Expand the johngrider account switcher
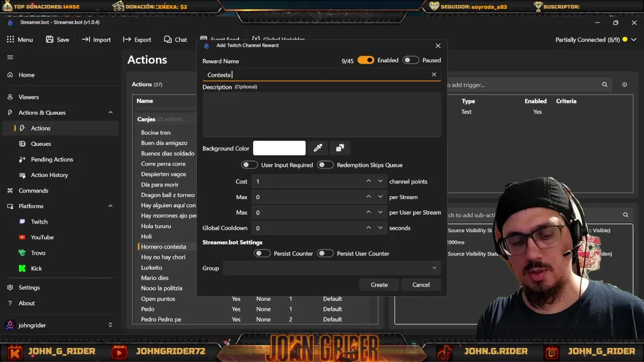 110,325
